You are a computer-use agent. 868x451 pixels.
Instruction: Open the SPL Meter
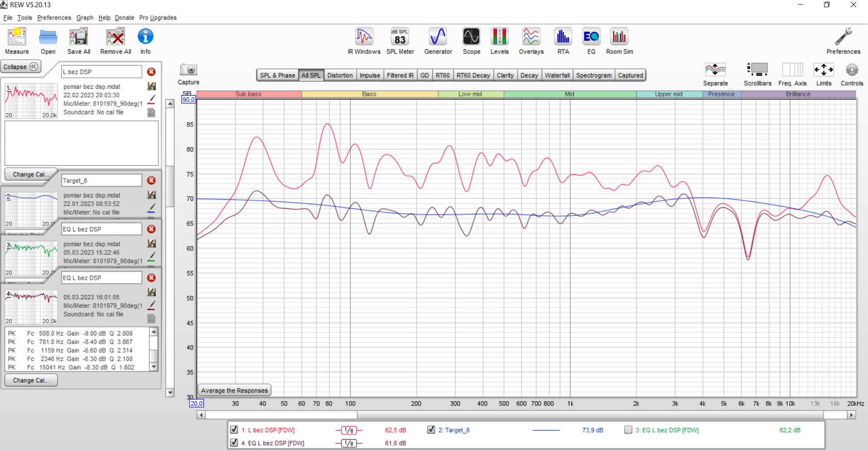click(400, 37)
